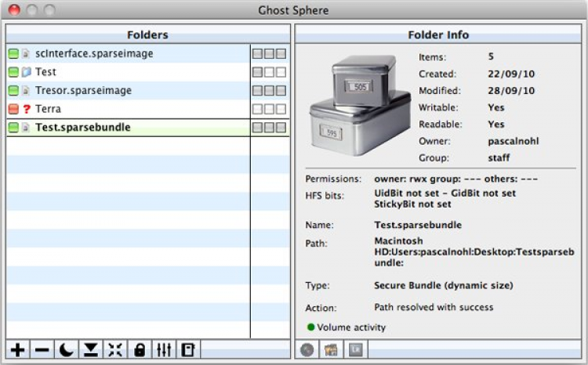Click the Folder Info panel header

click(x=438, y=34)
